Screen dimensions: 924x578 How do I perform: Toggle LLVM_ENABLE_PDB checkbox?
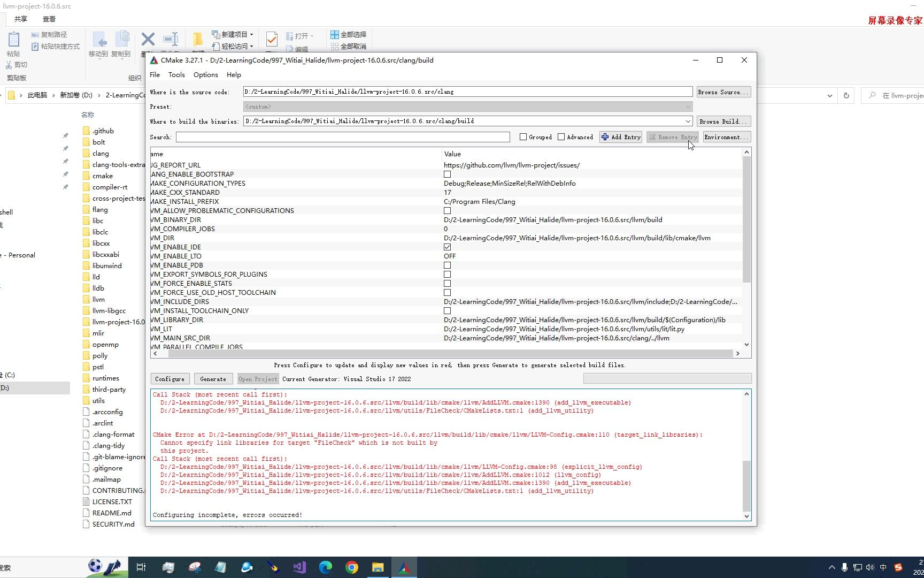pyautogui.click(x=448, y=265)
